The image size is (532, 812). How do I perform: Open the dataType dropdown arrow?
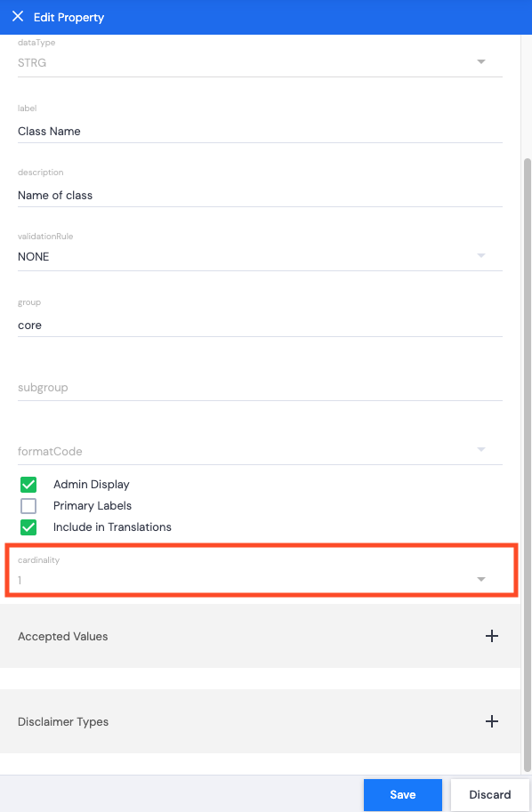(481, 62)
